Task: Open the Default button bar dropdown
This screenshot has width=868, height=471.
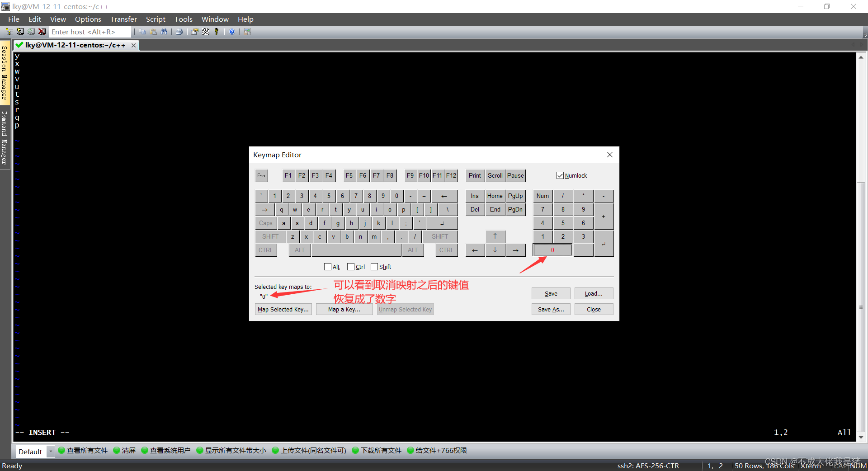Action: 51,451
